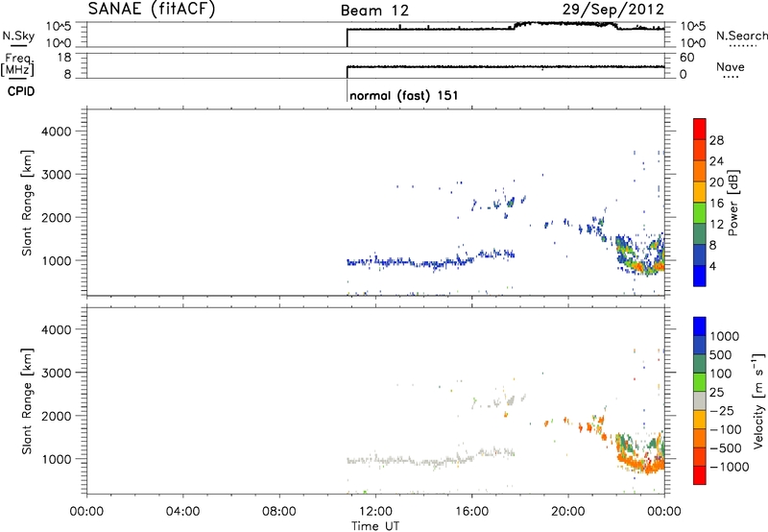This screenshot has width=768, height=532.
Task: Click the '28' label on Power colorbar
Action: [x=716, y=140]
